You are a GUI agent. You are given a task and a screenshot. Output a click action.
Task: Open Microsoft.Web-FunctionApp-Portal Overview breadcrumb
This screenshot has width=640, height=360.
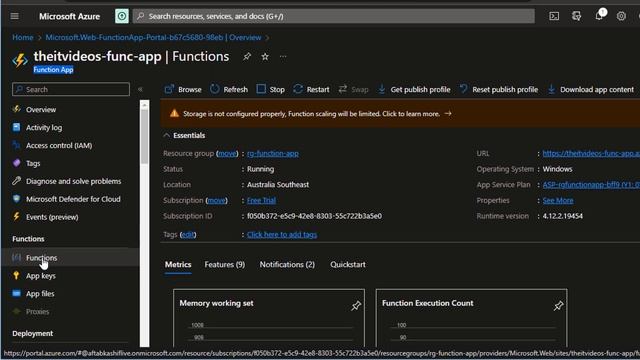pos(153,38)
